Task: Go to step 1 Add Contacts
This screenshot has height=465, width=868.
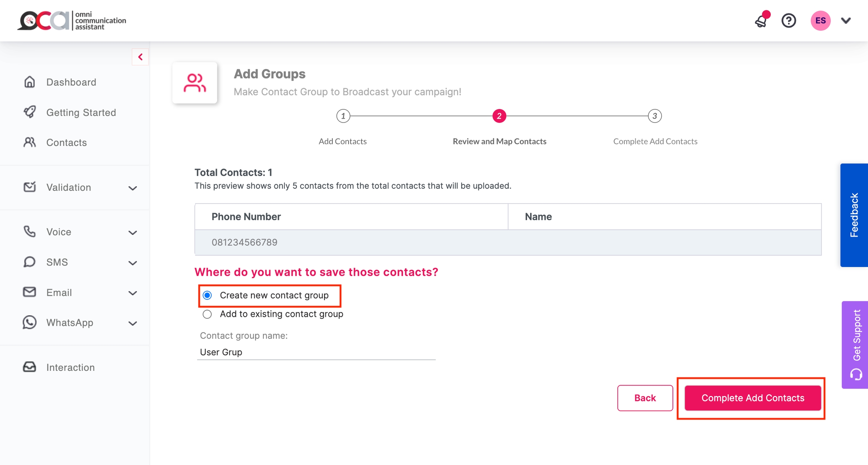Action: (343, 116)
